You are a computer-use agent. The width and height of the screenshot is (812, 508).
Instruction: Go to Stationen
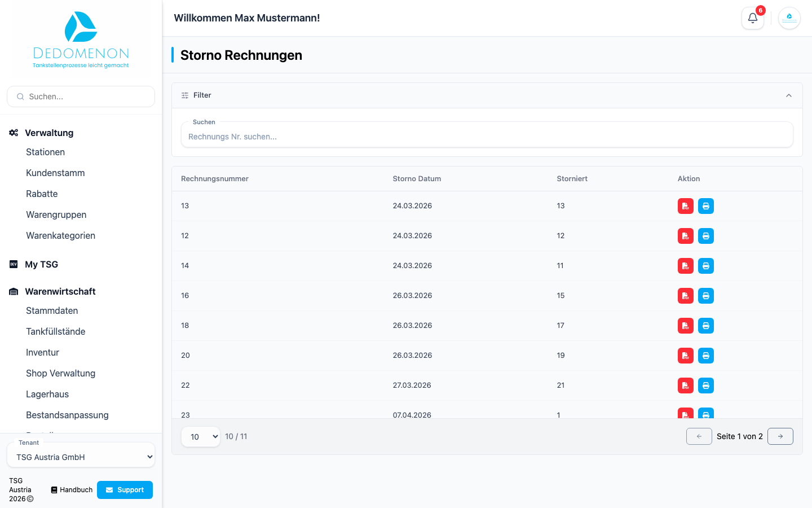point(45,152)
